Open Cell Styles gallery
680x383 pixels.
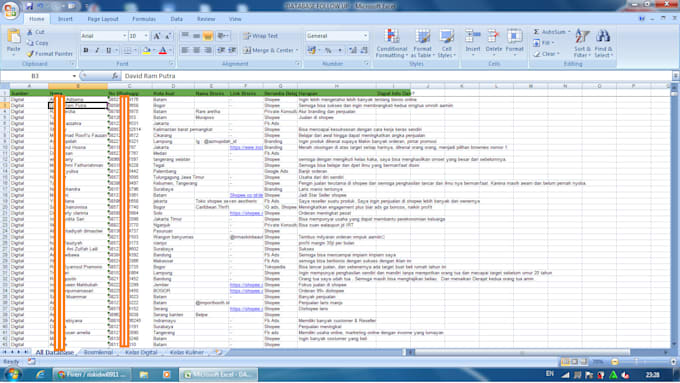tap(446, 43)
